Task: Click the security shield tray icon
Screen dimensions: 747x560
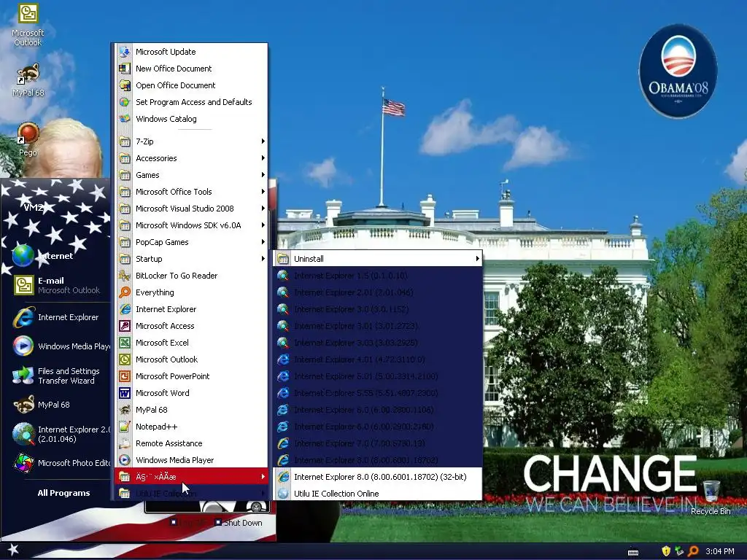Action: 666,551
